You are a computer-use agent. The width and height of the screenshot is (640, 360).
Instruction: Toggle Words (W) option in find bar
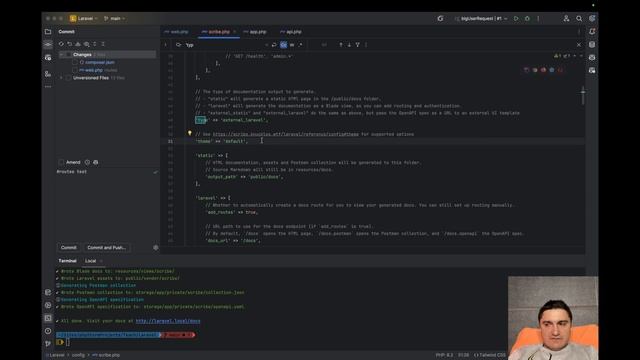292,45
